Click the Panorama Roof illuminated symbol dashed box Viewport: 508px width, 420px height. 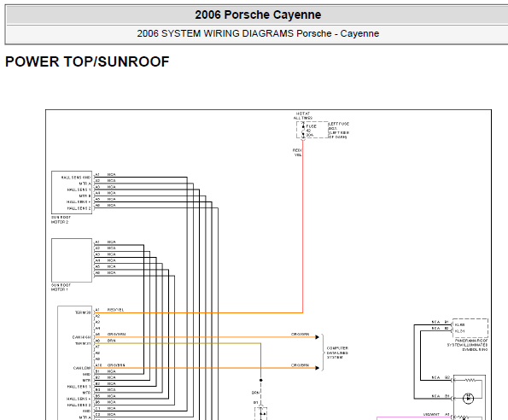tap(470, 328)
